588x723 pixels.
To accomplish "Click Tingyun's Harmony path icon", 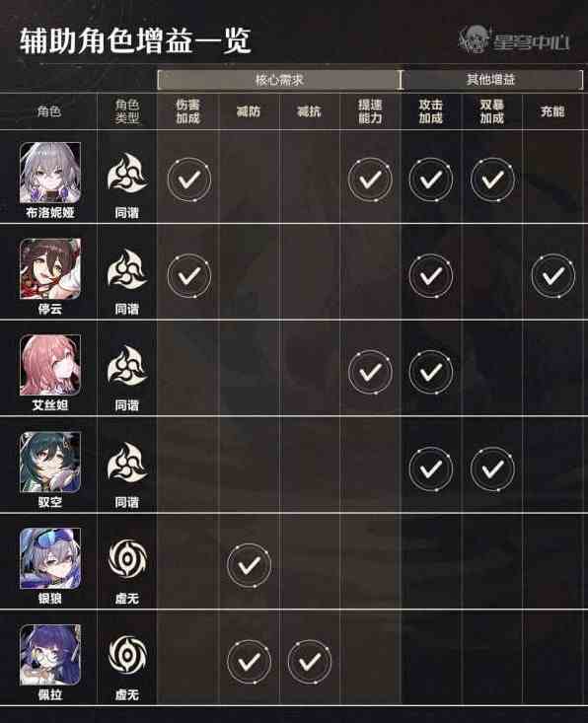I will pyautogui.click(x=127, y=269).
